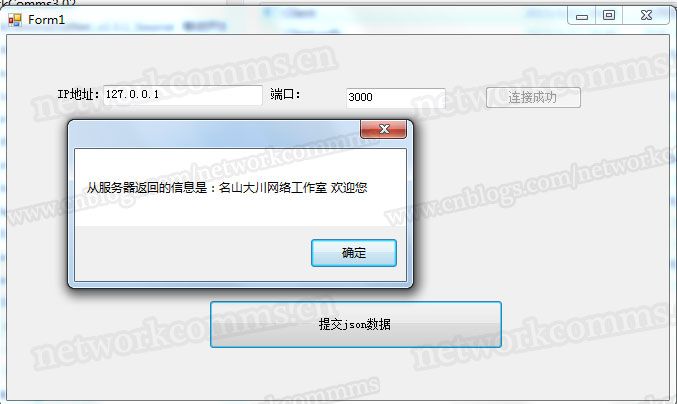Click the 从服务器返回的信息是 message text
The width and height of the screenshot is (677, 404).
(x=147, y=188)
